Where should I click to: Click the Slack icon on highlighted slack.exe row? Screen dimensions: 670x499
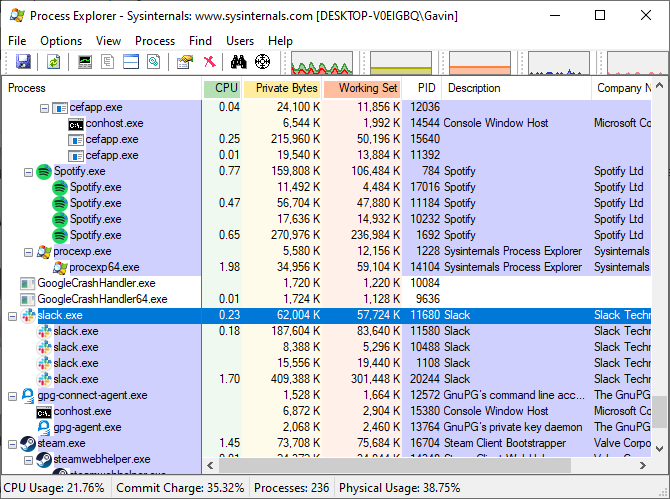[28, 316]
